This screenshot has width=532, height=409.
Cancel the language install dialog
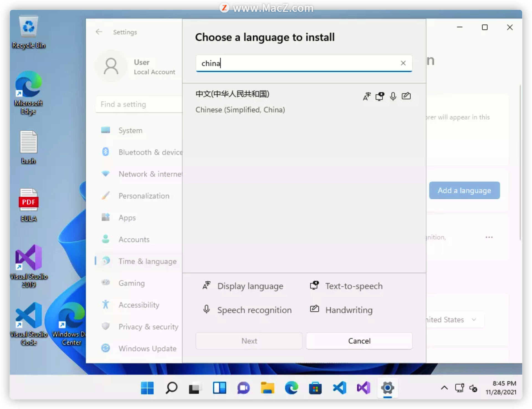pyautogui.click(x=359, y=341)
